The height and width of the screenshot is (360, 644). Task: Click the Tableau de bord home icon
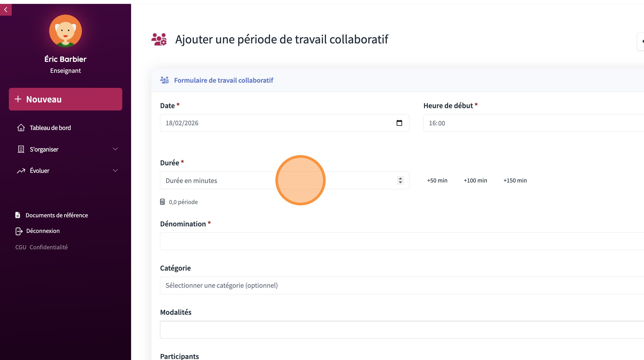(21, 128)
